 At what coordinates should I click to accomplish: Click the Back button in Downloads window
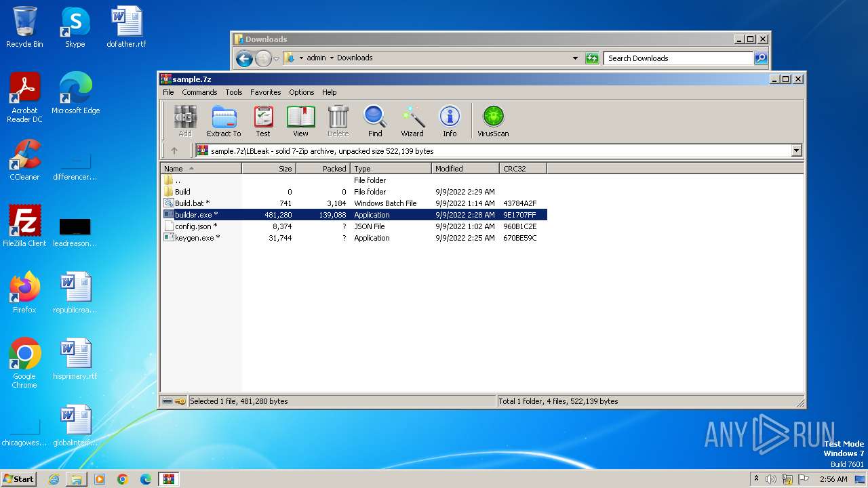pos(244,58)
